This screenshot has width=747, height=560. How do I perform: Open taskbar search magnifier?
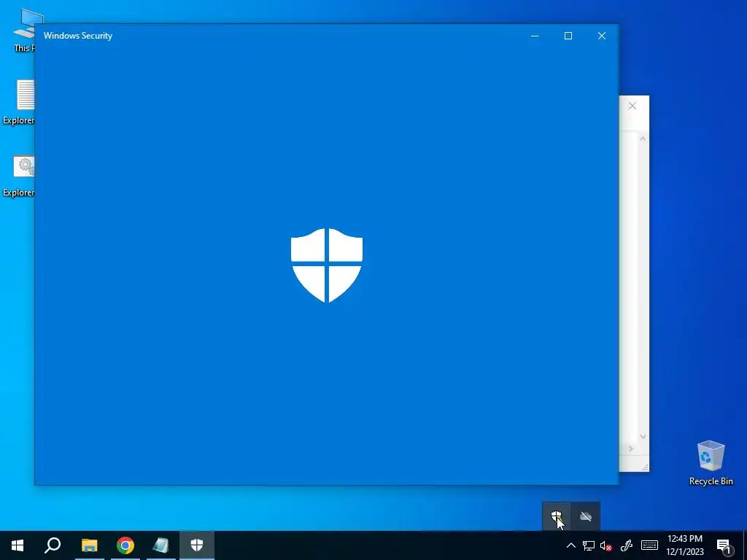(x=53, y=545)
